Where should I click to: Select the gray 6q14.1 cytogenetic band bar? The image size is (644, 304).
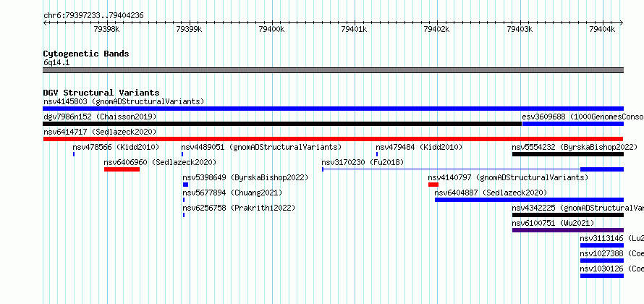coord(334,70)
